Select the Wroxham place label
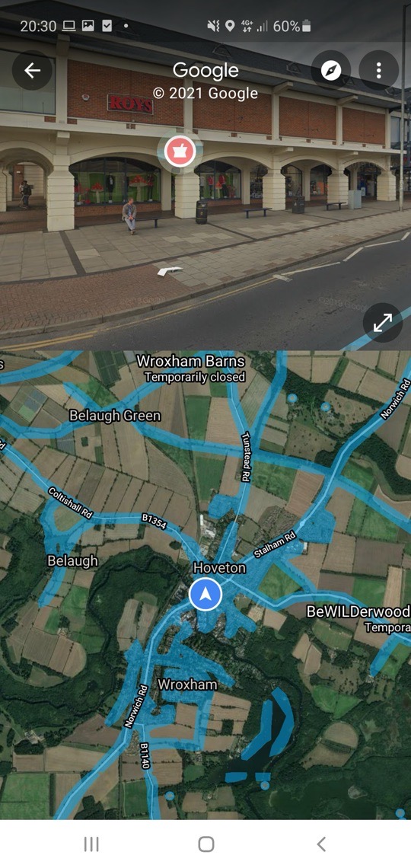This screenshot has height=868, width=411. pos(187,685)
